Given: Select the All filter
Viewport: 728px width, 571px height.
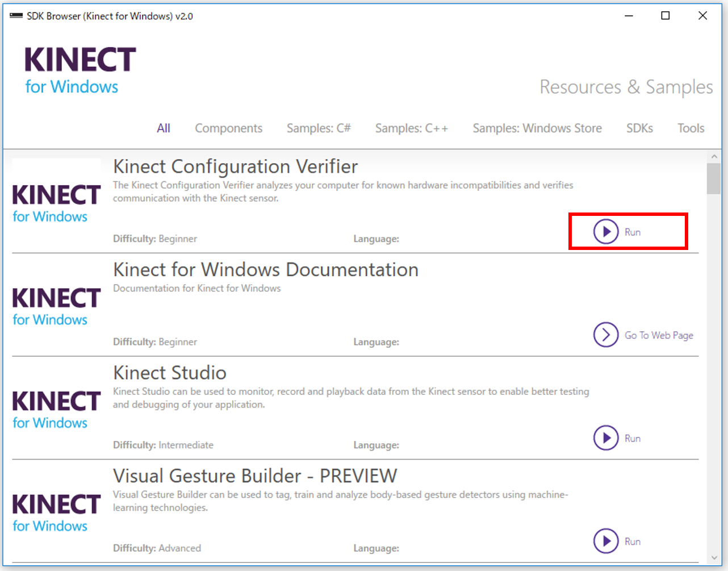Looking at the screenshot, I should click(x=164, y=128).
